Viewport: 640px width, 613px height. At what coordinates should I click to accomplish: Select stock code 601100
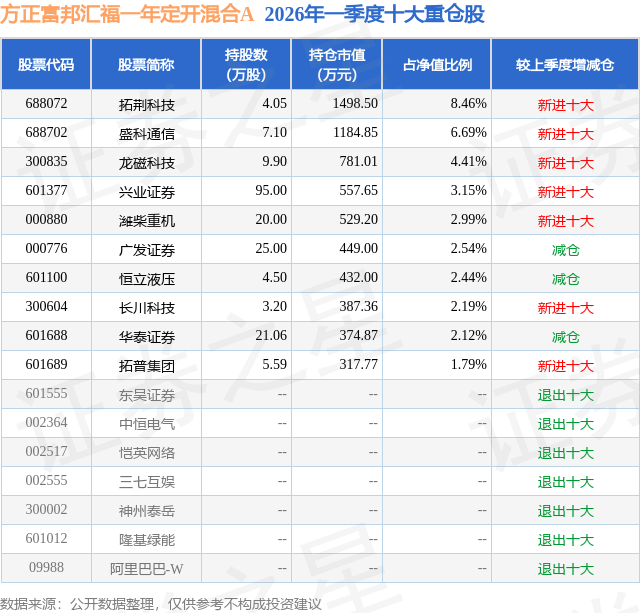pos(46,278)
